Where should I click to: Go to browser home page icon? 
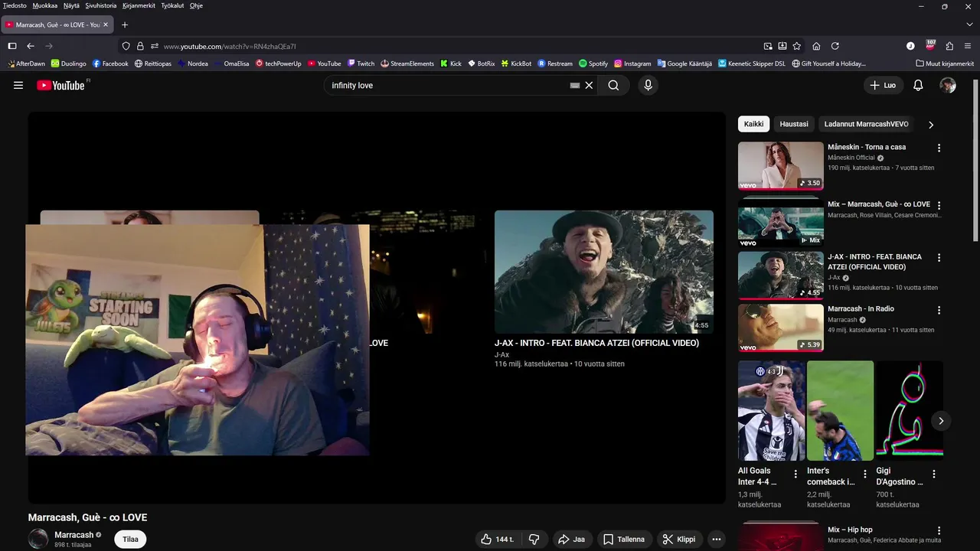tap(816, 46)
